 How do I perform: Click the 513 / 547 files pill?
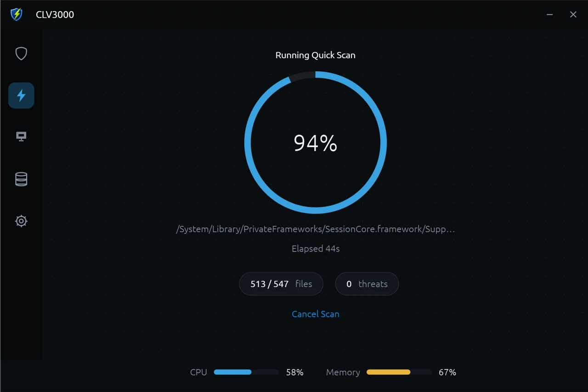pos(281,284)
